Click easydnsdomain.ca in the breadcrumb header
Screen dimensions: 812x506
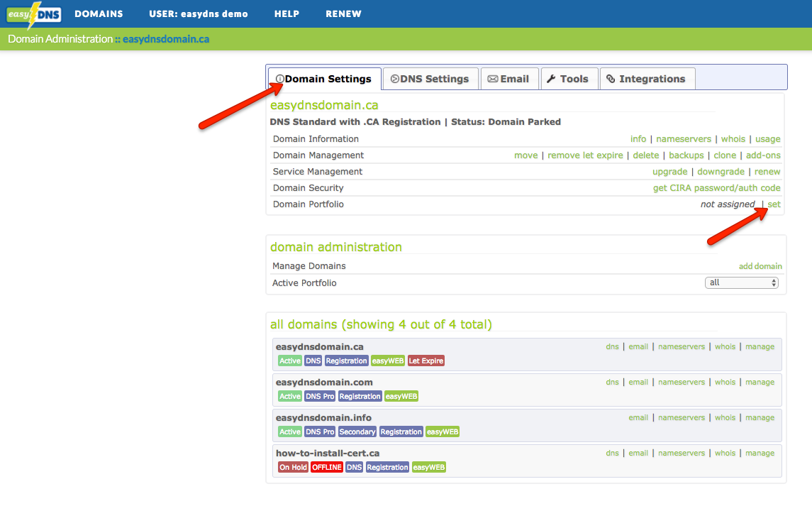coord(166,39)
